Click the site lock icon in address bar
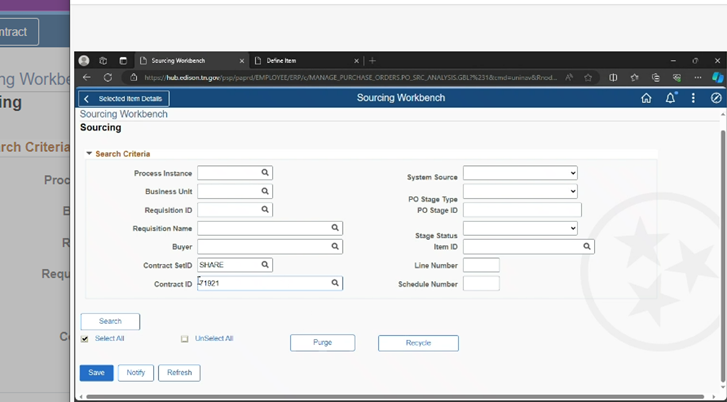The image size is (727, 402). click(134, 77)
